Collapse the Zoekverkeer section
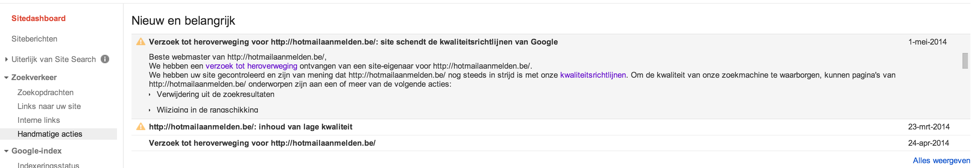 pyautogui.click(x=6, y=78)
